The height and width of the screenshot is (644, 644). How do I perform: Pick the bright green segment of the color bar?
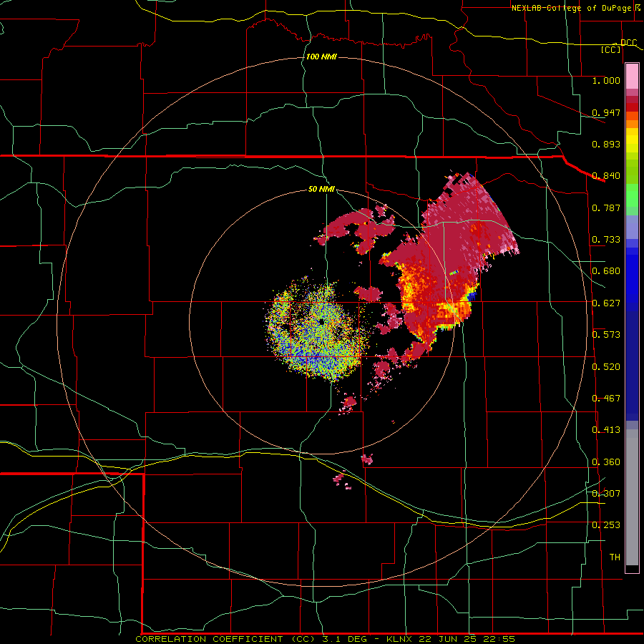(x=632, y=195)
